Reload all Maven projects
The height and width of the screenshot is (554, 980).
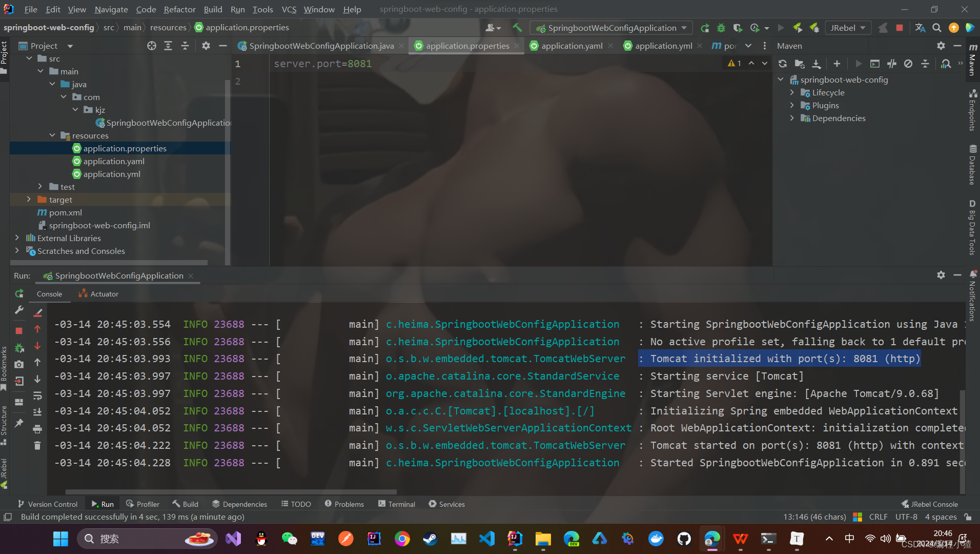pos(782,64)
